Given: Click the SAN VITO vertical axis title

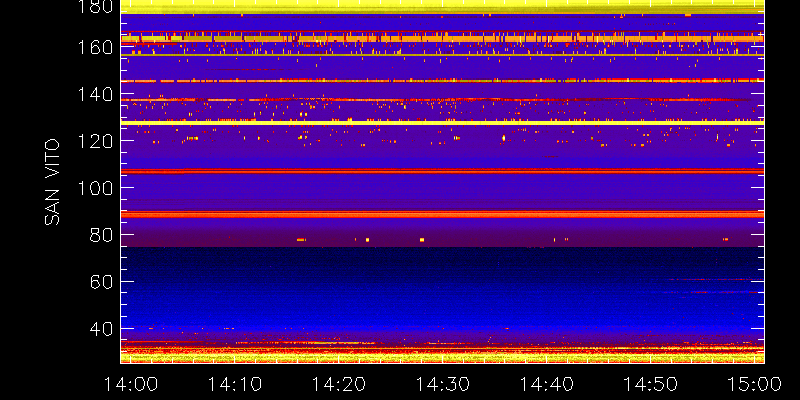Looking at the screenshot, I should click(52, 182).
